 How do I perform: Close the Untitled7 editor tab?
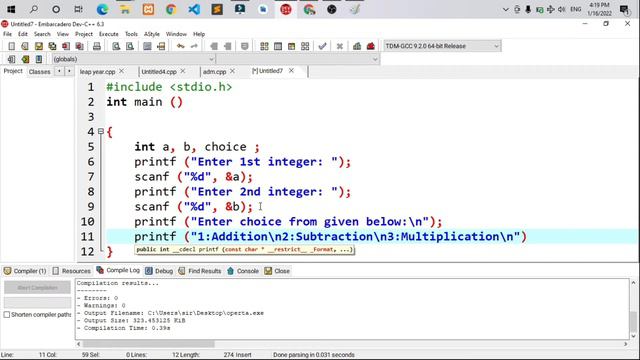[291, 71]
